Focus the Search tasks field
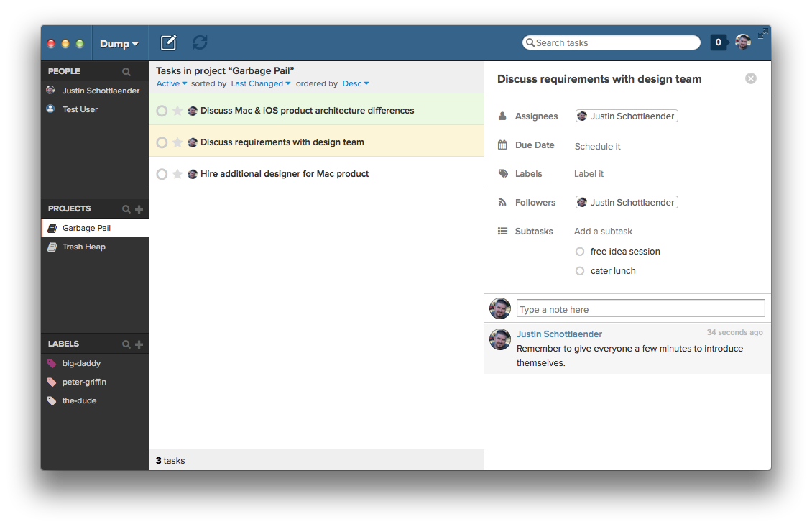Viewport: 812px width, 527px height. pos(611,42)
